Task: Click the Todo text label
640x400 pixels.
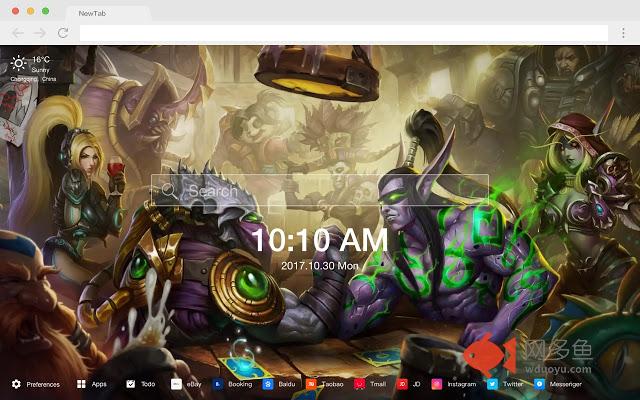Action: click(x=148, y=384)
